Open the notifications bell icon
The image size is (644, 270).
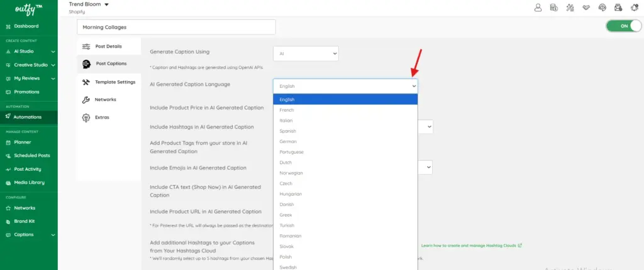click(634, 8)
